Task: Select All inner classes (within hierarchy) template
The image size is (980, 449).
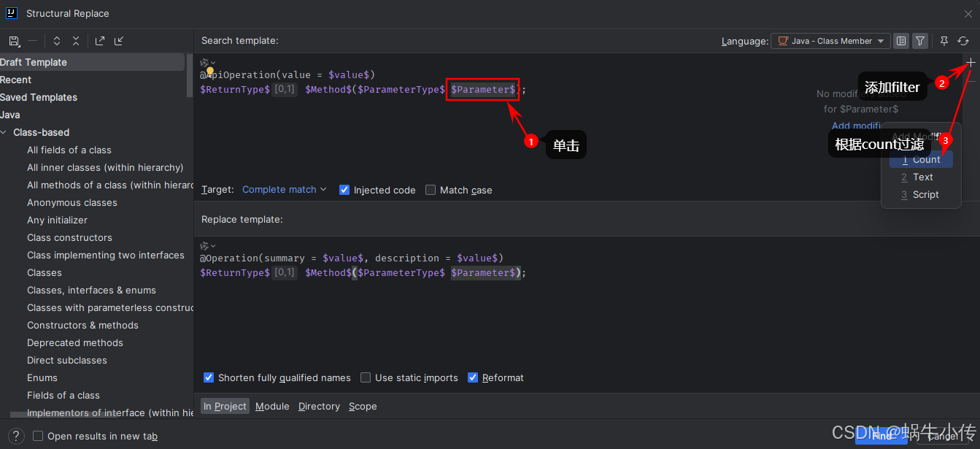Action: tap(105, 167)
